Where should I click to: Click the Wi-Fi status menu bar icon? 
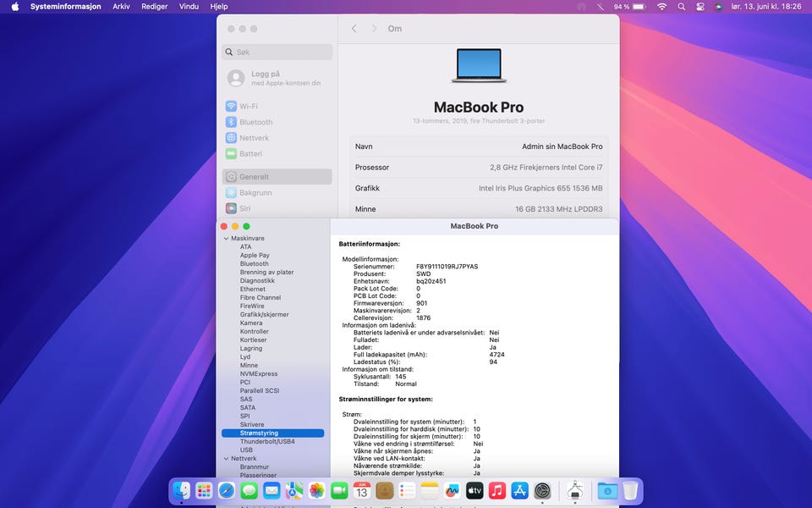click(661, 7)
